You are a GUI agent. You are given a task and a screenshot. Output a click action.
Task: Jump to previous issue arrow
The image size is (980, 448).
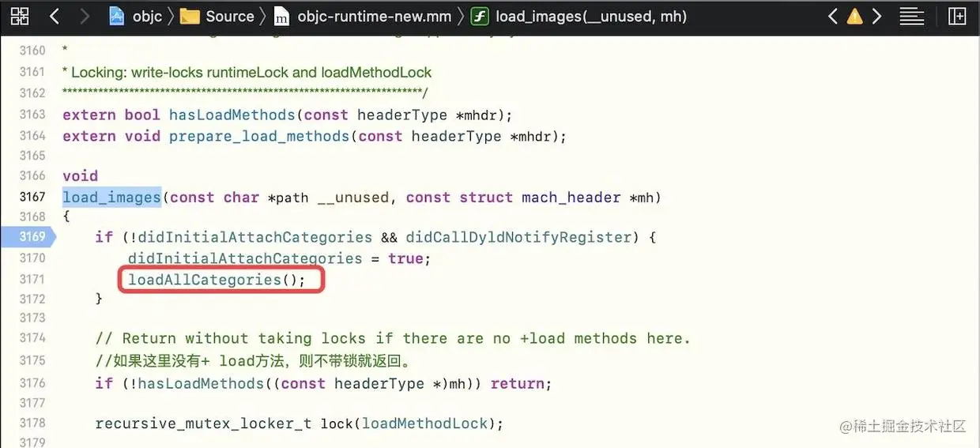click(832, 16)
